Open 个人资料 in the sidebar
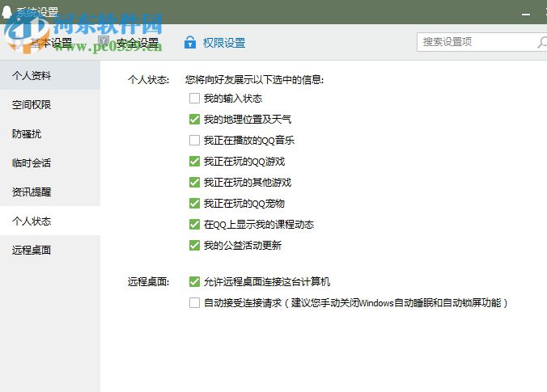The image size is (547, 392). tap(50, 75)
